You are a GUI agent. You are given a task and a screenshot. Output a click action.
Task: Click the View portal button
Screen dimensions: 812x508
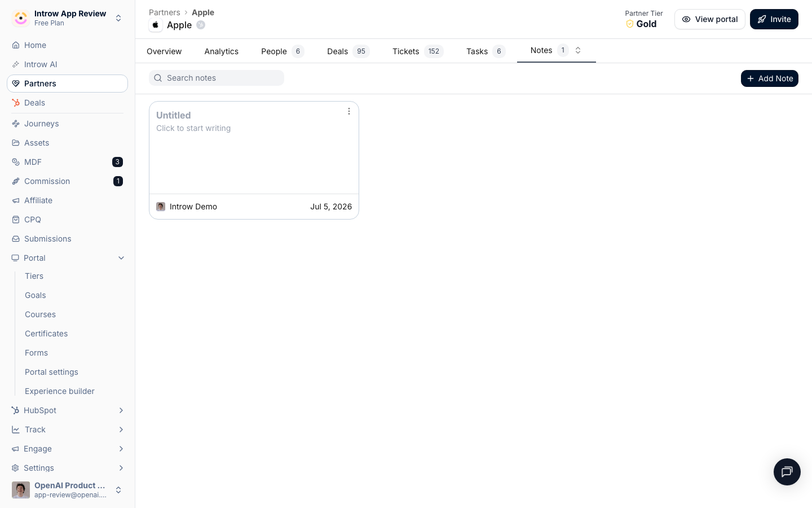pyautogui.click(x=710, y=19)
